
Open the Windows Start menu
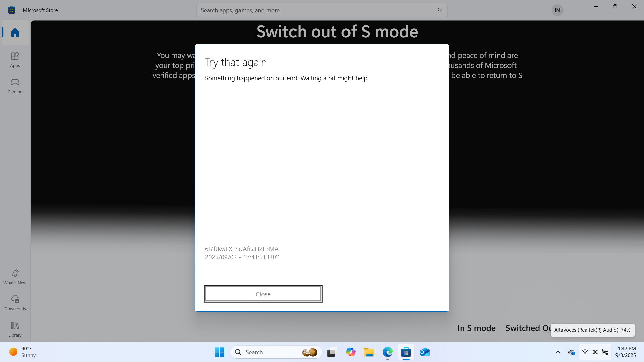pos(219,352)
